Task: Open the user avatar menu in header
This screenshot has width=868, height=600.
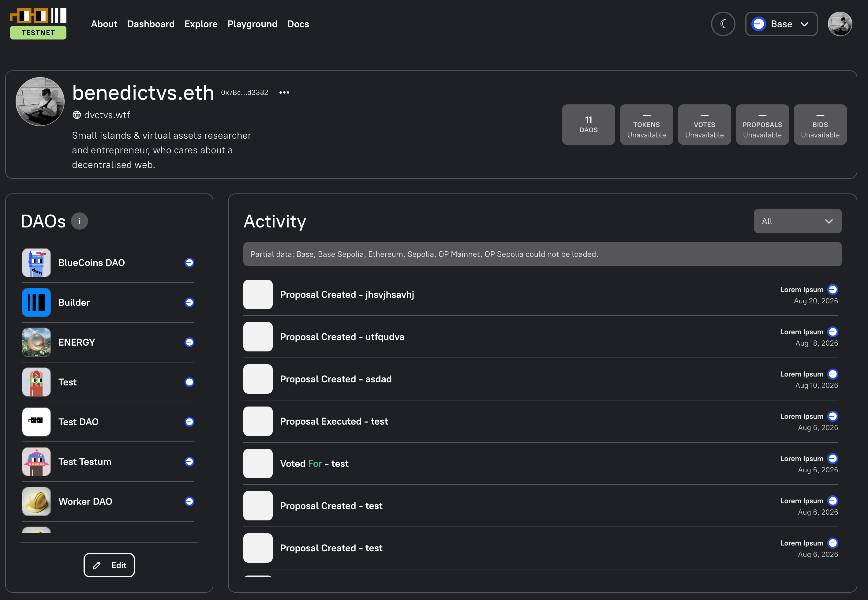Action: click(x=840, y=24)
